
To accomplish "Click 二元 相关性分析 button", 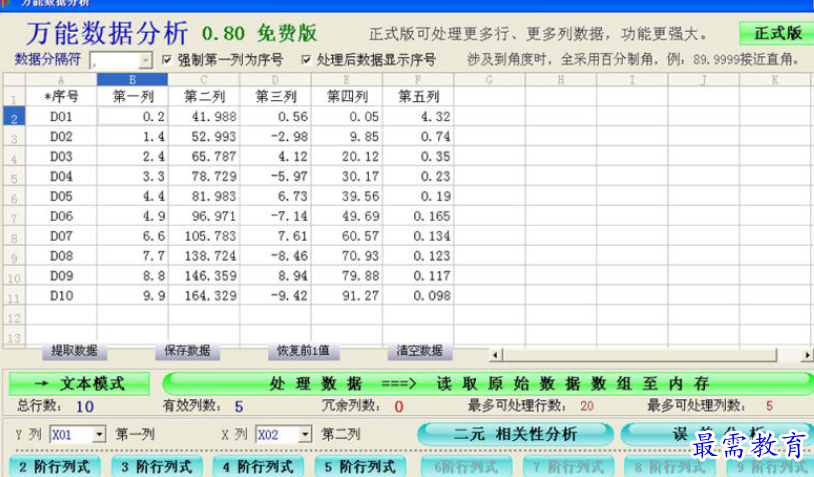I will (515, 434).
